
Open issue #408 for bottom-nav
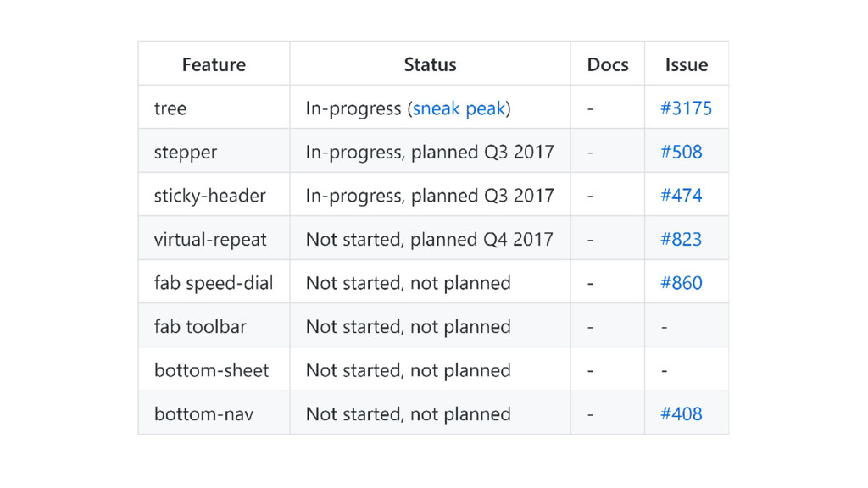681,414
